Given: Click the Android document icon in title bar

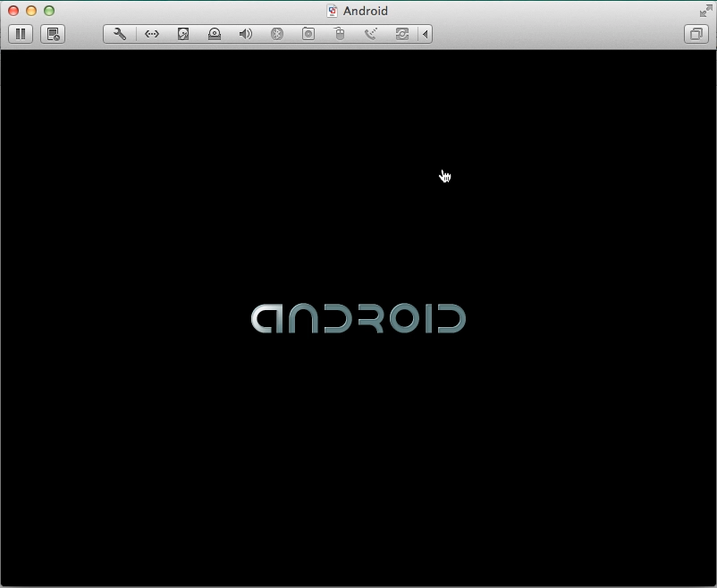Looking at the screenshot, I should click(332, 11).
